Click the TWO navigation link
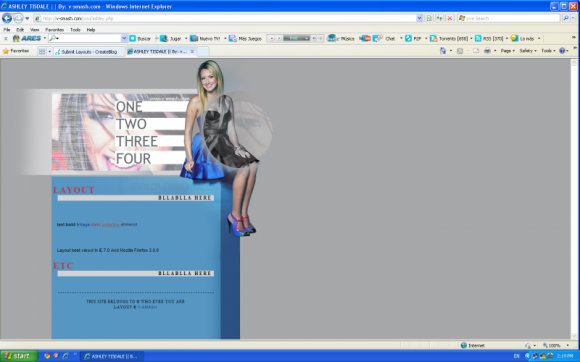Image resolution: width=580 pixels, height=362 pixels. (131, 124)
